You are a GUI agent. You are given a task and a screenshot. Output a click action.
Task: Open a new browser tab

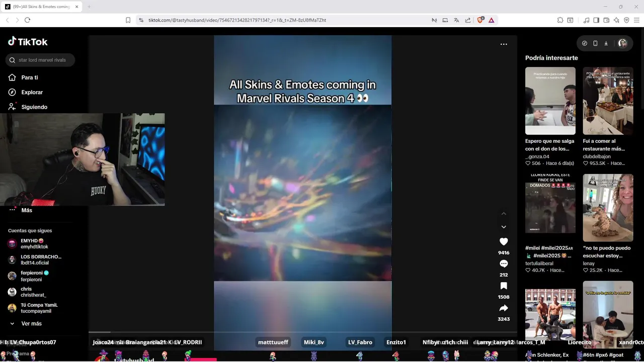pos(89,7)
